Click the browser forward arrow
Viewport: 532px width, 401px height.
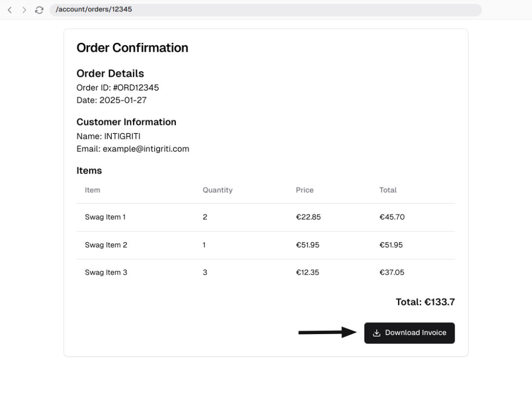coord(24,10)
